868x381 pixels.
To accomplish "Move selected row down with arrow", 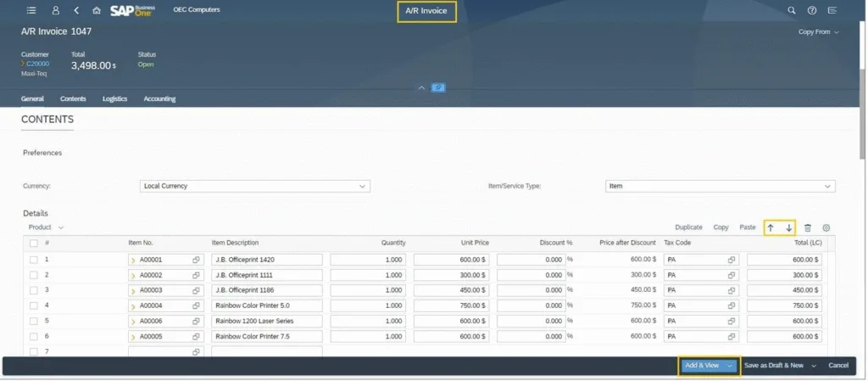I will (x=789, y=227).
